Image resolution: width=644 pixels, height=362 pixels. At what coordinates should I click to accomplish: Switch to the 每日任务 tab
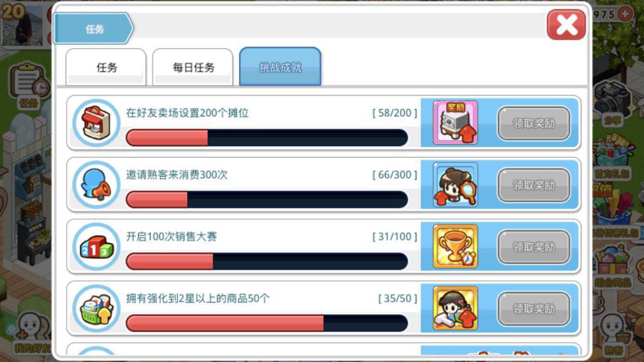click(x=193, y=67)
